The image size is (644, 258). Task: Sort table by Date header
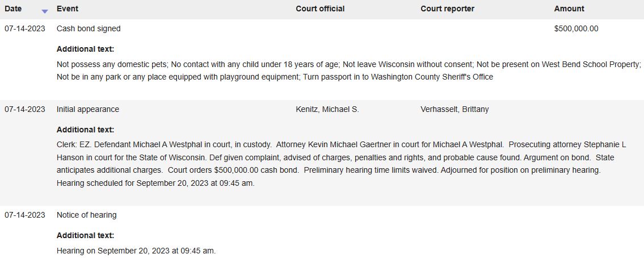click(13, 9)
